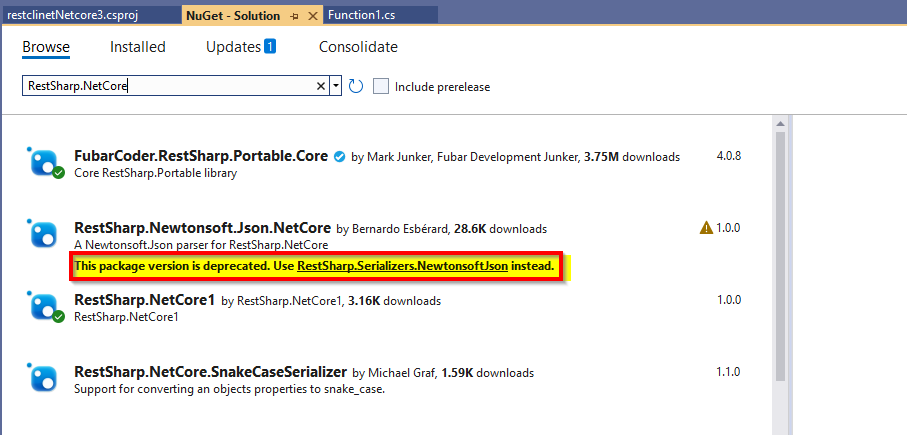
Task: Click installed checkmark on FubarCoder package icon
Action: [58, 173]
